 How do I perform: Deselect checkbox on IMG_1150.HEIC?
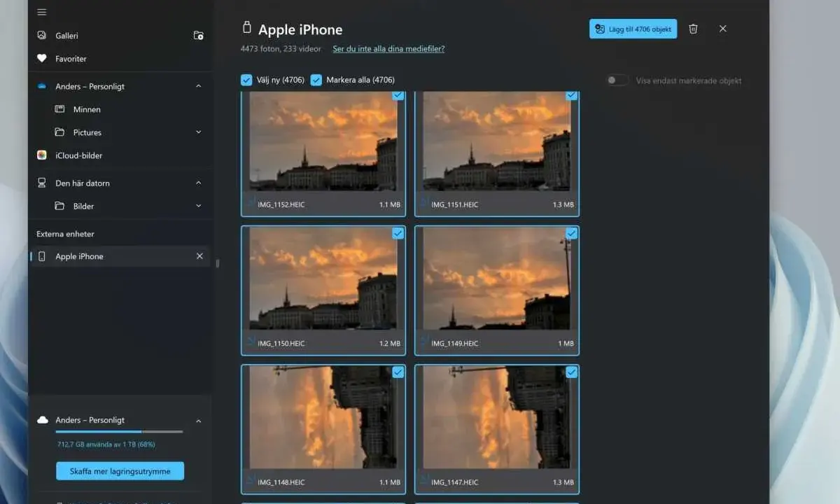click(398, 233)
